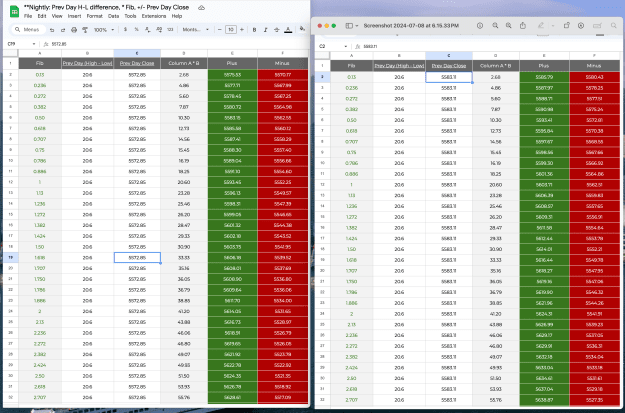Click the cloud save status icon beside the title
This screenshot has height=413, width=625.
pos(202,8)
